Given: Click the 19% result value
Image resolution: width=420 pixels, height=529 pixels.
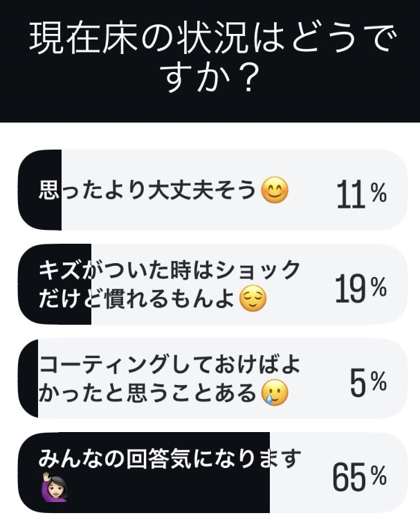Looking at the screenshot, I should coord(360,288).
